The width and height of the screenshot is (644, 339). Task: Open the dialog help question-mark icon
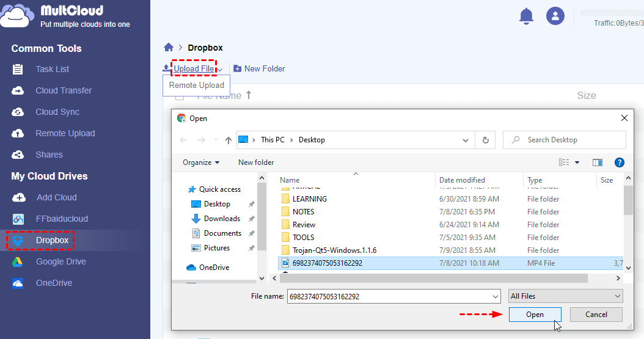tap(620, 162)
